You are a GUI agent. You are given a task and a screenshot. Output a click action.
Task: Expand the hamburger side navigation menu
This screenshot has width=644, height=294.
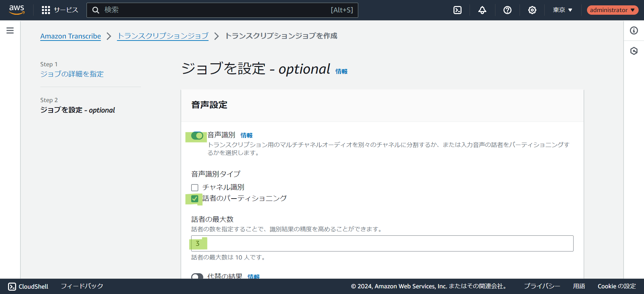pyautogui.click(x=10, y=30)
